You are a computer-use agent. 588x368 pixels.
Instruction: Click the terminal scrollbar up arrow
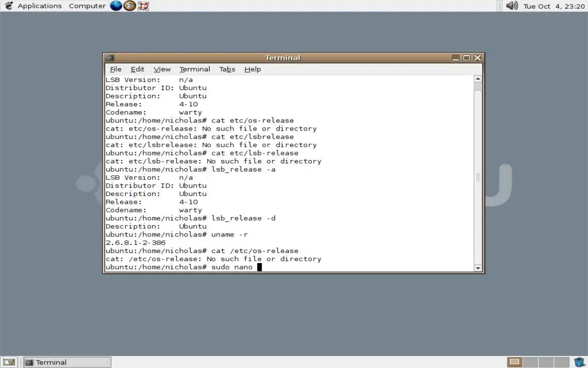(478, 79)
